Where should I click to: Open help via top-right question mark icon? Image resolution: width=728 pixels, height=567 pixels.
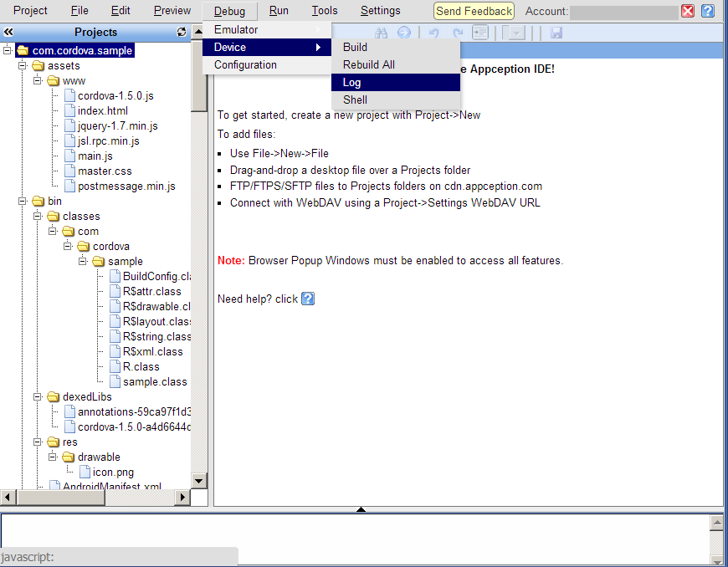click(708, 11)
